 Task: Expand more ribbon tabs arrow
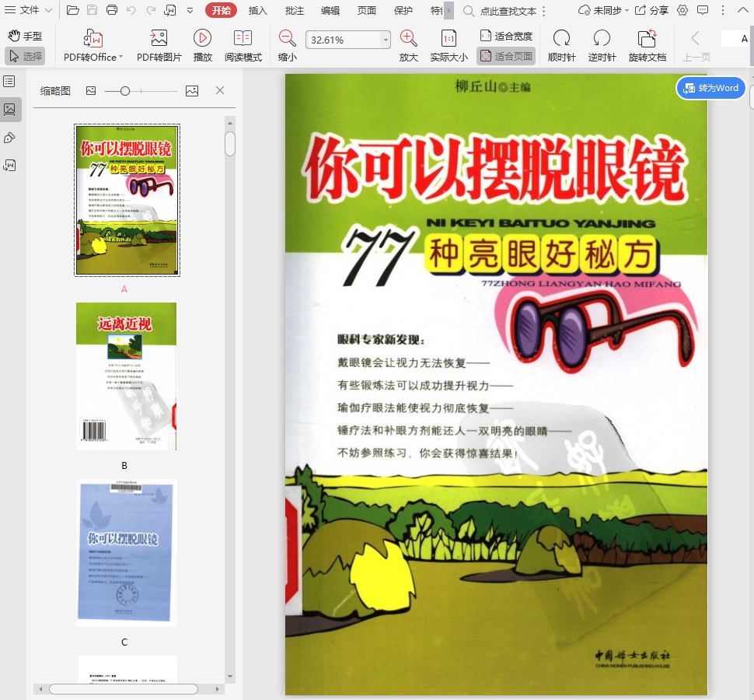point(449,10)
